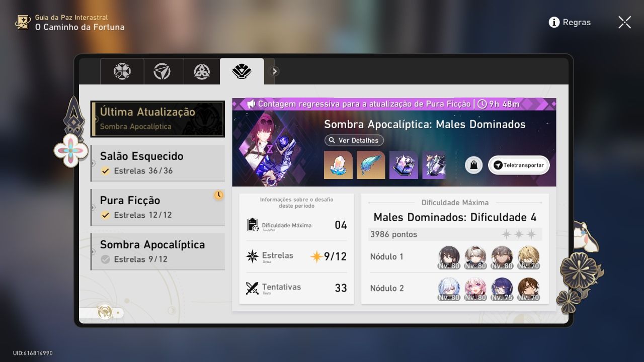644x362 pixels.
Task: Click the Estrelas 12/12 checkmark
Action: [105, 215]
